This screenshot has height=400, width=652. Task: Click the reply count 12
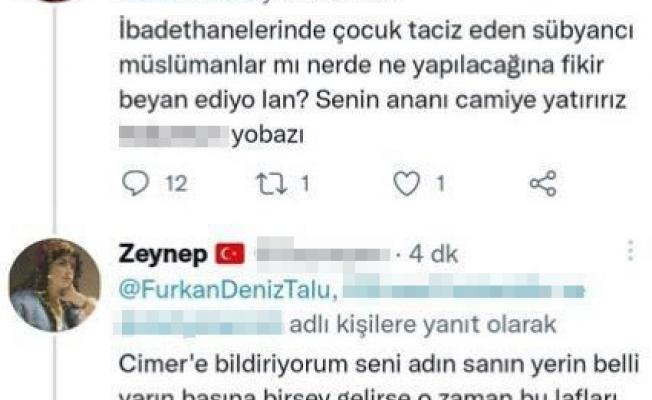176,184
